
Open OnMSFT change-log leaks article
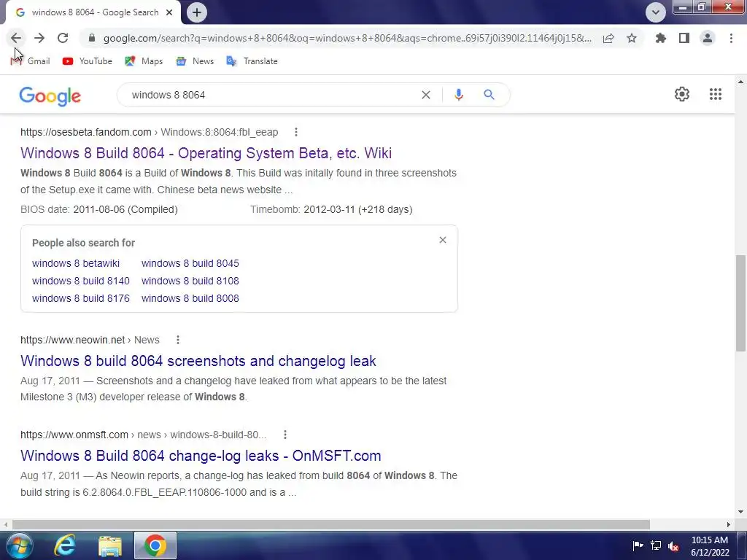pyautogui.click(x=201, y=456)
